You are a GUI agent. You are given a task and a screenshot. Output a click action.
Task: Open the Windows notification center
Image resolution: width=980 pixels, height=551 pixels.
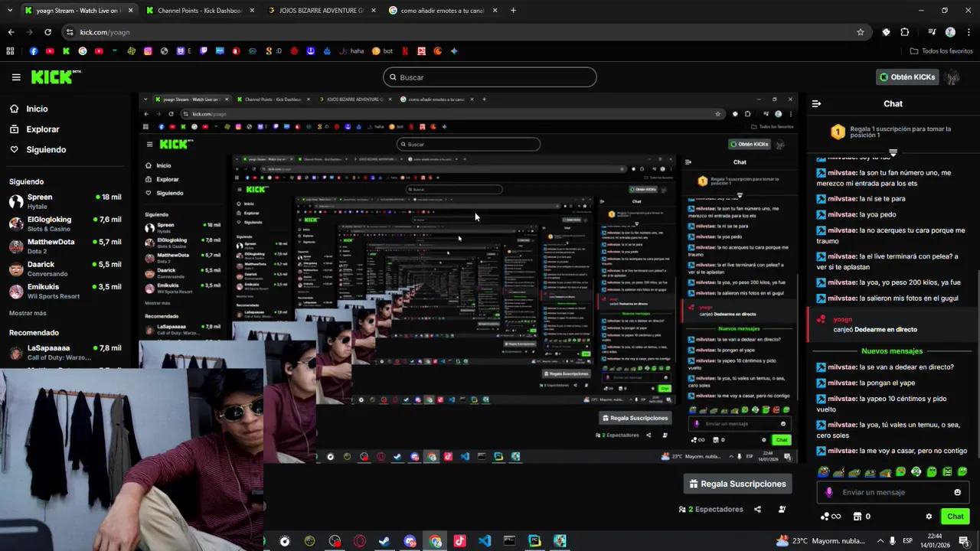tap(965, 541)
